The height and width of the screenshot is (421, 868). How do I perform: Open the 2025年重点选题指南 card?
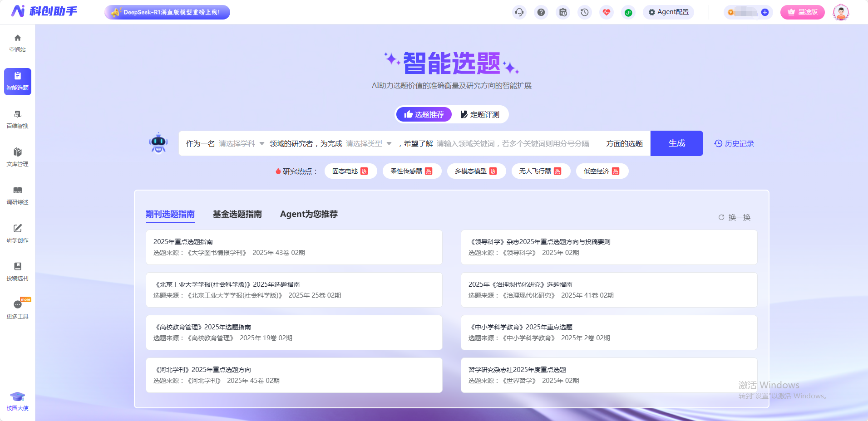click(294, 247)
